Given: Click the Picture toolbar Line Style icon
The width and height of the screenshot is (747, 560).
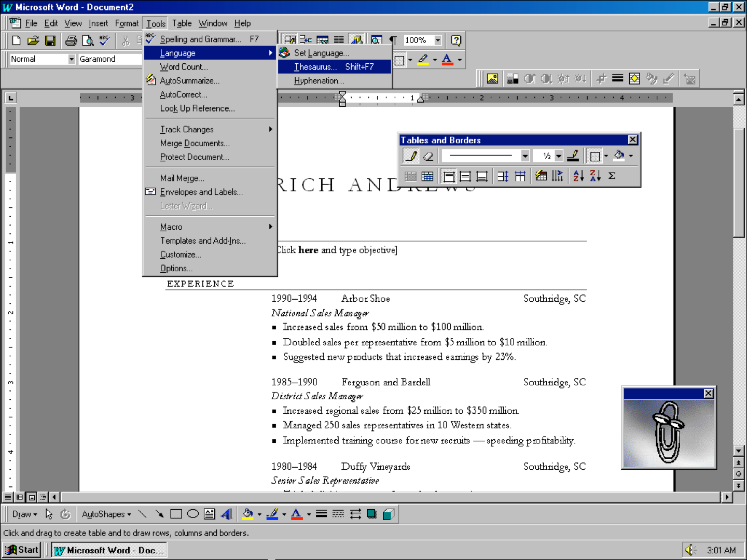Looking at the screenshot, I should [x=617, y=79].
